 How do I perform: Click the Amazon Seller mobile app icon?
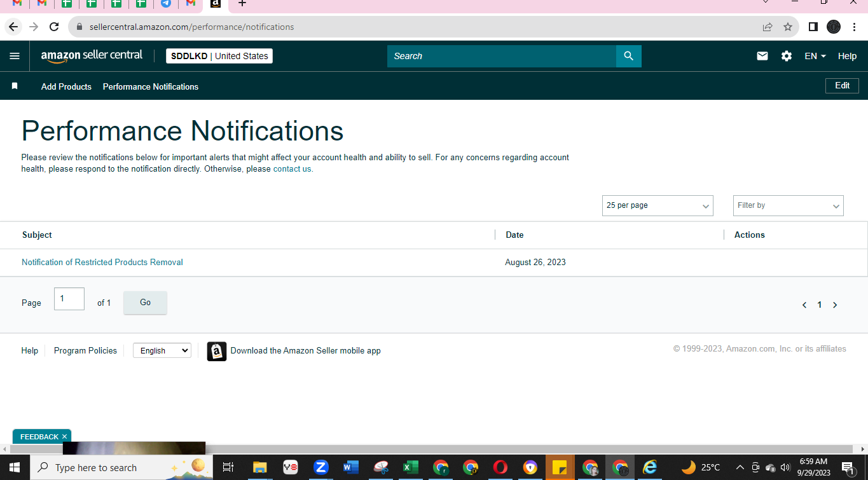[217, 351]
